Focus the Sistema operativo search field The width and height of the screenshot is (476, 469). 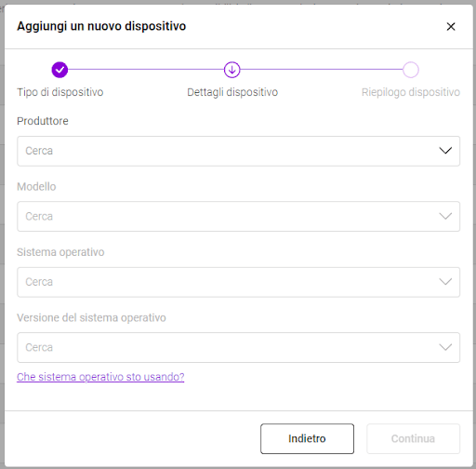[238, 282]
